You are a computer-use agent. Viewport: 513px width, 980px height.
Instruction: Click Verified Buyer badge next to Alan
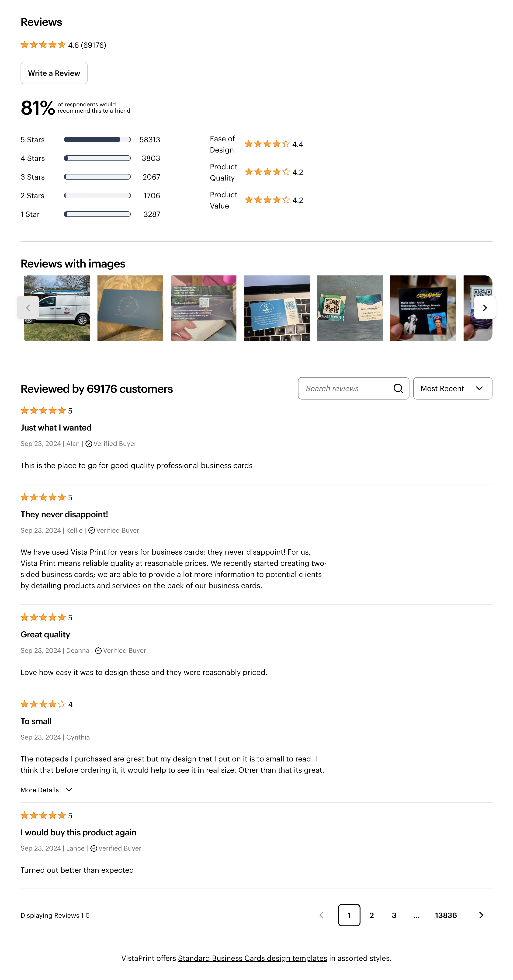click(x=111, y=444)
